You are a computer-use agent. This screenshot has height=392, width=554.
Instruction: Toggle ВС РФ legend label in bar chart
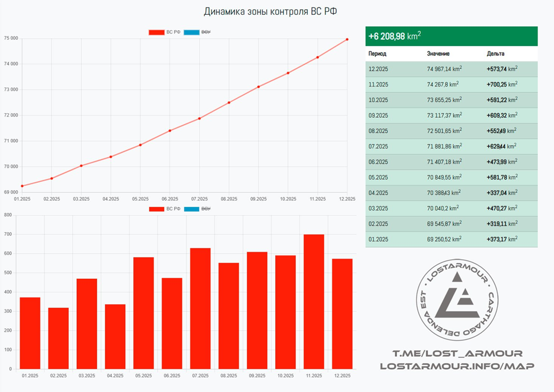pyautogui.click(x=173, y=209)
